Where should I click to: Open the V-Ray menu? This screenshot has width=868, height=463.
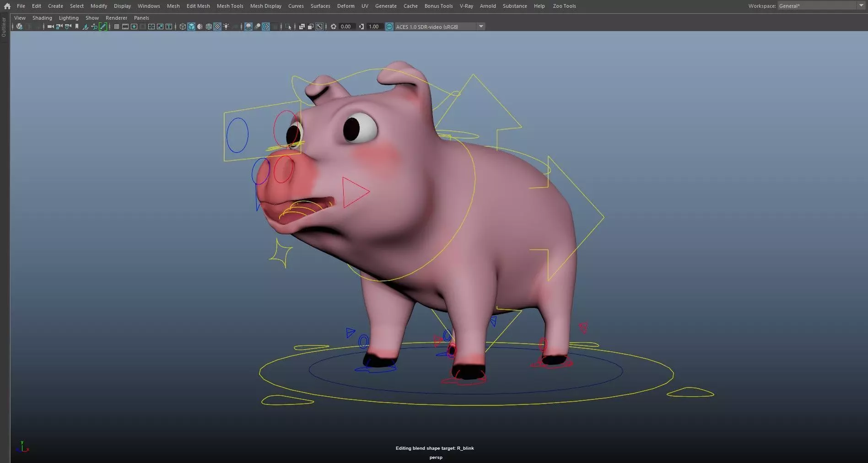tap(466, 6)
